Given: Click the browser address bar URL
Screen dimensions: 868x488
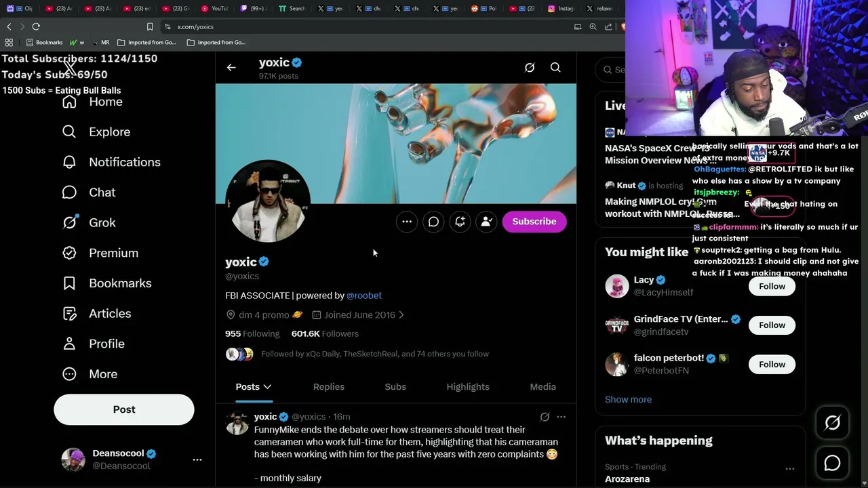Looking at the screenshot, I should [x=195, y=26].
